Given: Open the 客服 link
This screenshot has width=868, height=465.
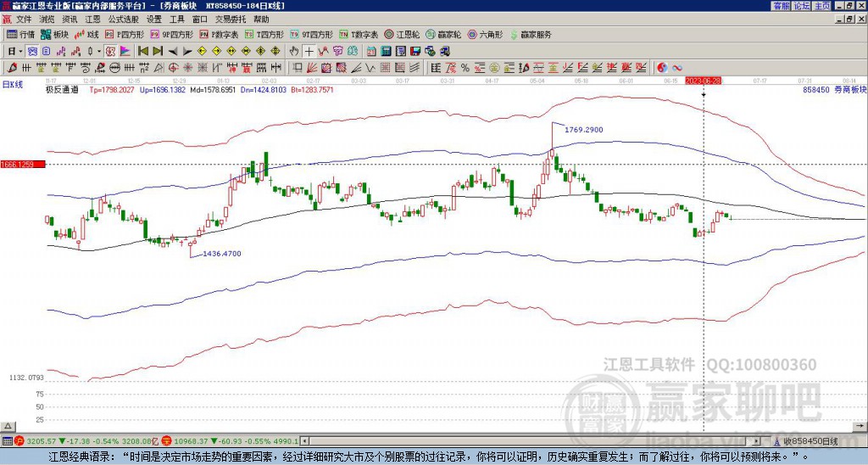Looking at the screenshot, I should 781,6.
